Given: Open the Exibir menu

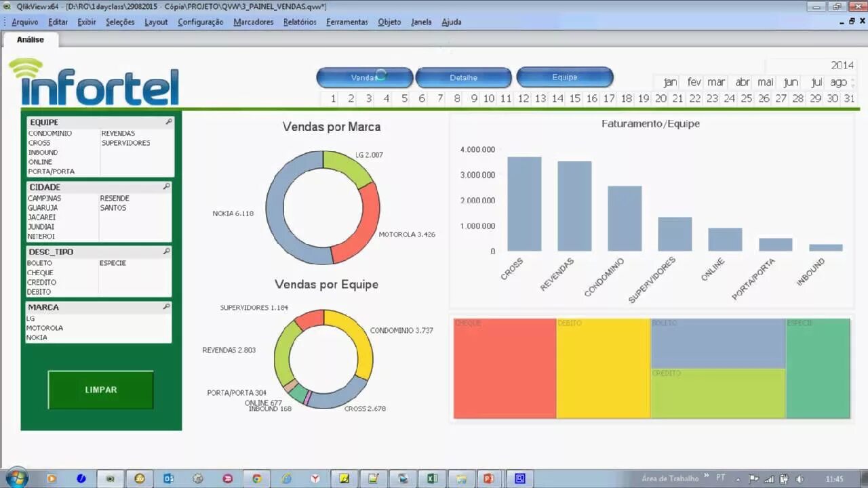Looking at the screenshot, I should pos(86,22).
